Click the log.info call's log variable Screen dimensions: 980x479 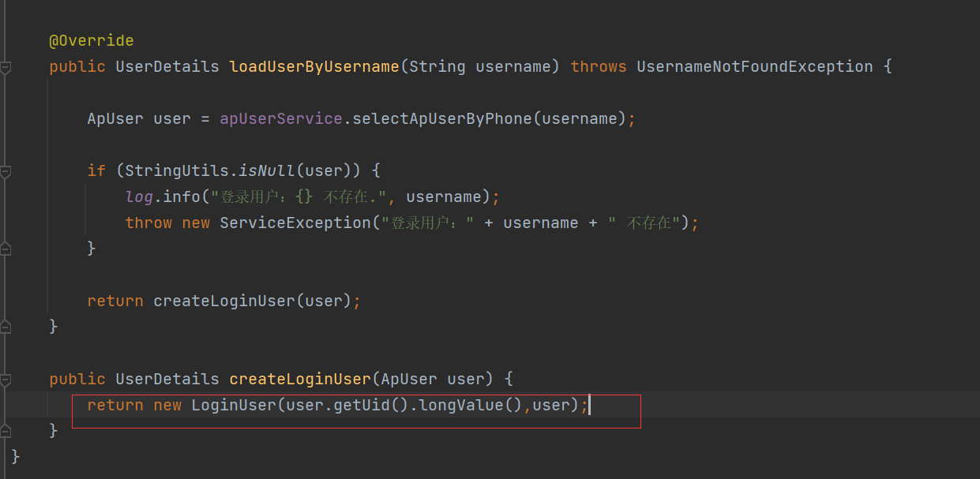[139, 196]
